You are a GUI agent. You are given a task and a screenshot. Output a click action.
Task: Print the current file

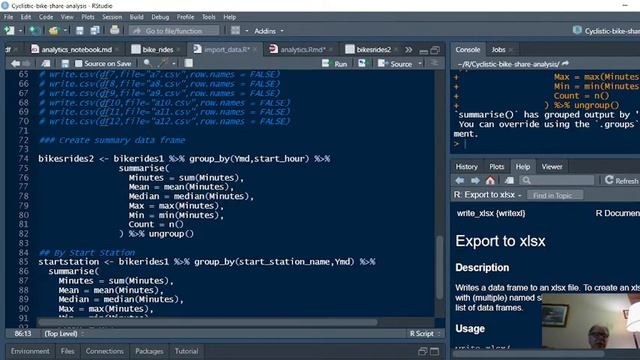click(115, 30)
